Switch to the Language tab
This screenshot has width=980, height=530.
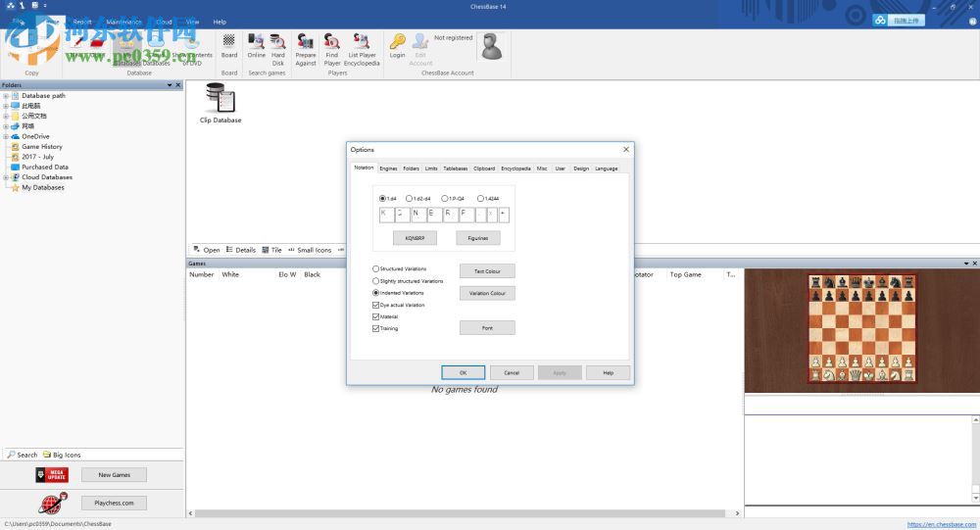pyautogui.click(x=606, y=169)
